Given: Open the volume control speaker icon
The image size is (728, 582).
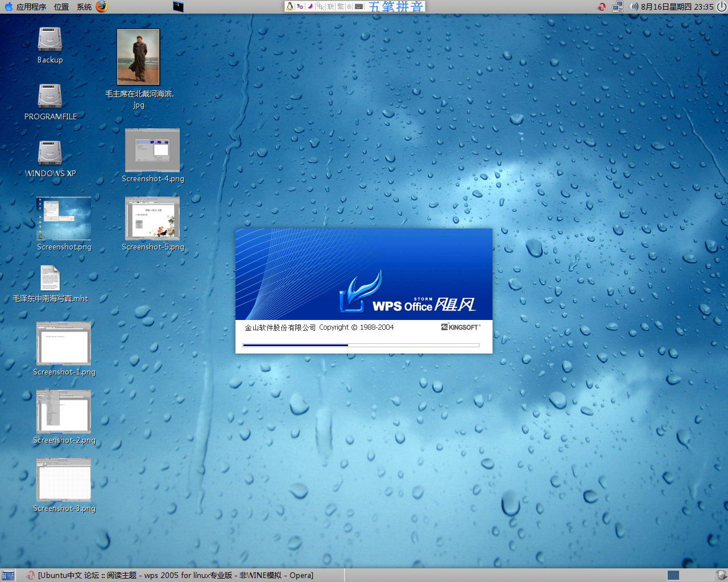Looking at the screenshot, I should click(633, 7).
